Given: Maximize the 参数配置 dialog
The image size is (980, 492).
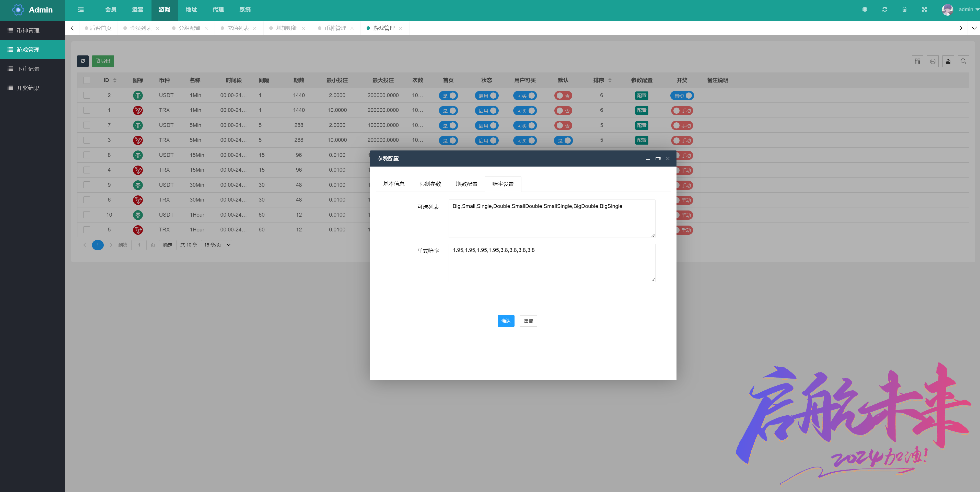Looking at the screenshot, I should pos(658,159).
